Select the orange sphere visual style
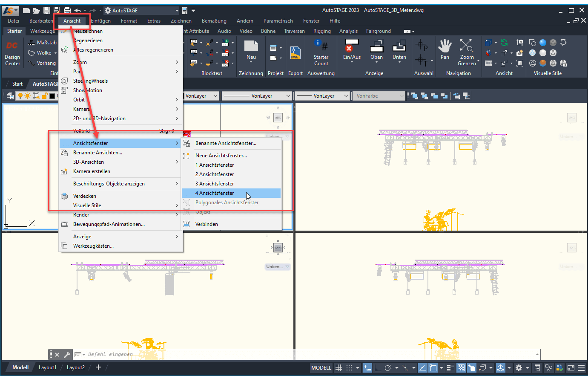This screenshot has height=376, width=588. (x=543, y=63)
